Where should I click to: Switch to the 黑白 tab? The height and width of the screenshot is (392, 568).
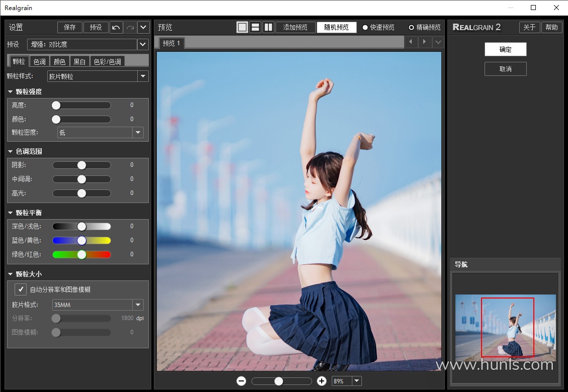[79, 61]
